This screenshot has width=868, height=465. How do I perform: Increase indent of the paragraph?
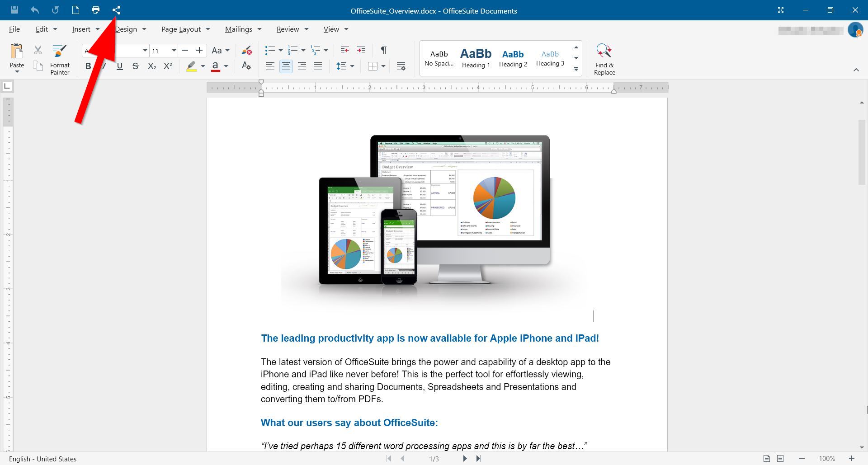pos(361,50)
